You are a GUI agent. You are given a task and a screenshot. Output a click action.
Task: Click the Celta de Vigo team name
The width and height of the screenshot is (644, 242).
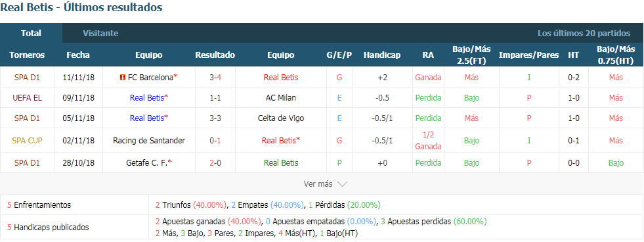click(281, 118)
